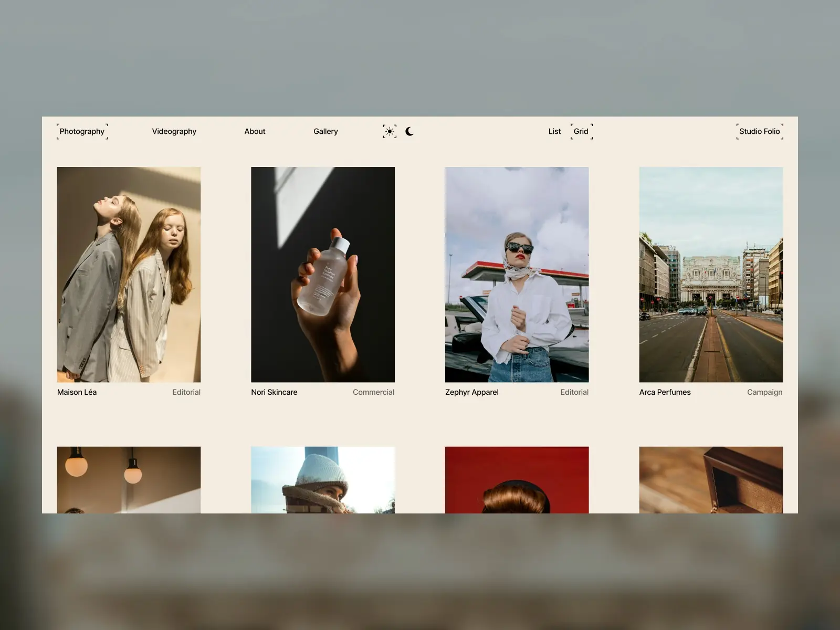Viewport: 840px width, 630px height.
Task: Click the Studio Folio logo link
Action: coord(760,131)
